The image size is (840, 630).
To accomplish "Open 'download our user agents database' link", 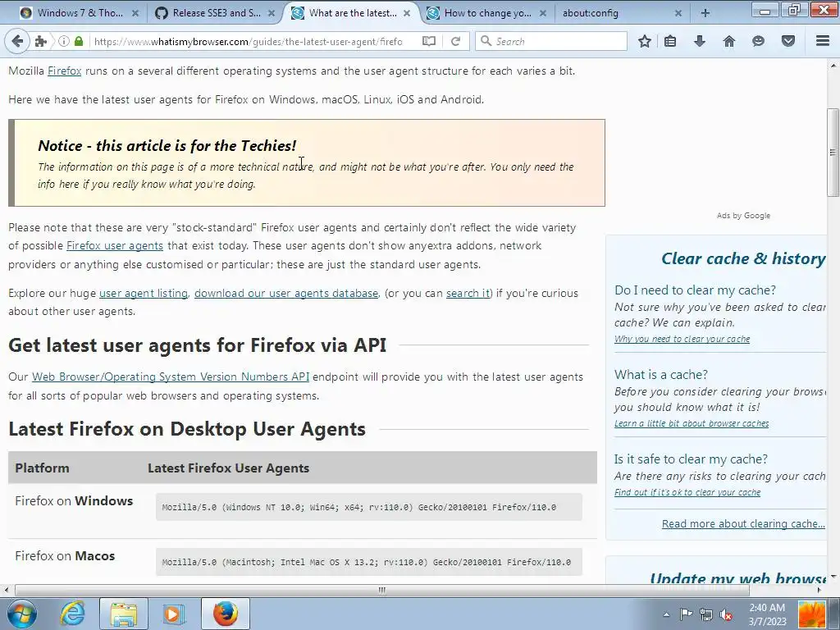I will coord(286,294).
